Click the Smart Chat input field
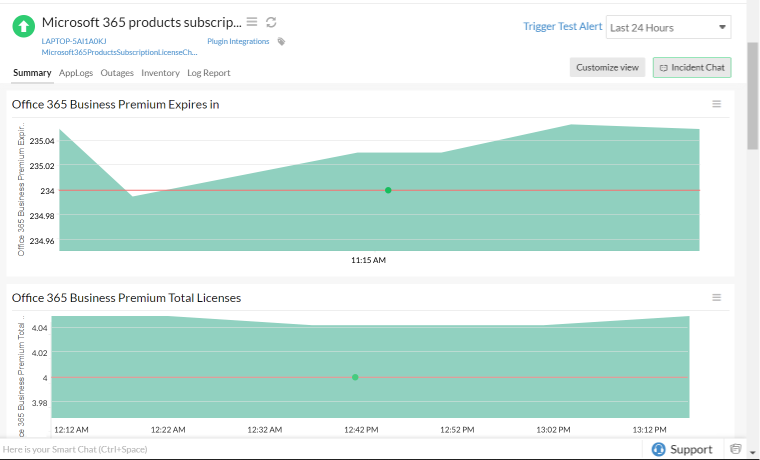This screenshot has height=460, width=760. 320,449
